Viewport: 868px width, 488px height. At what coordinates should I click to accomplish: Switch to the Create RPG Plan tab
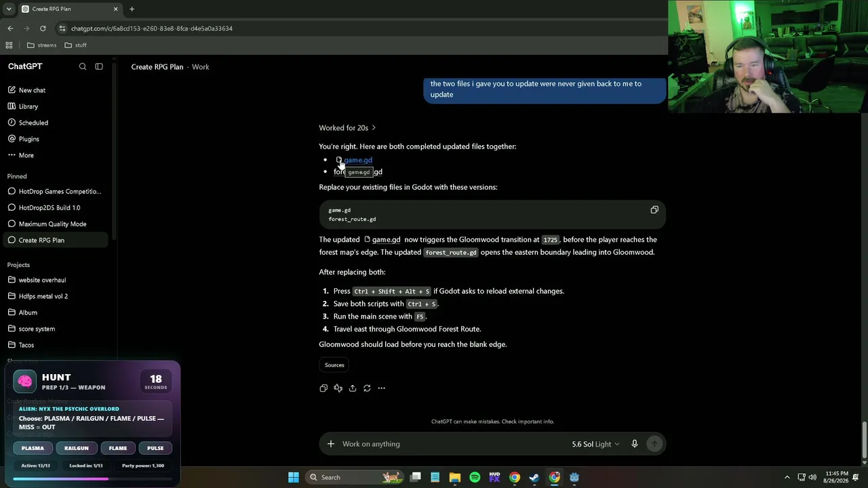70,9
